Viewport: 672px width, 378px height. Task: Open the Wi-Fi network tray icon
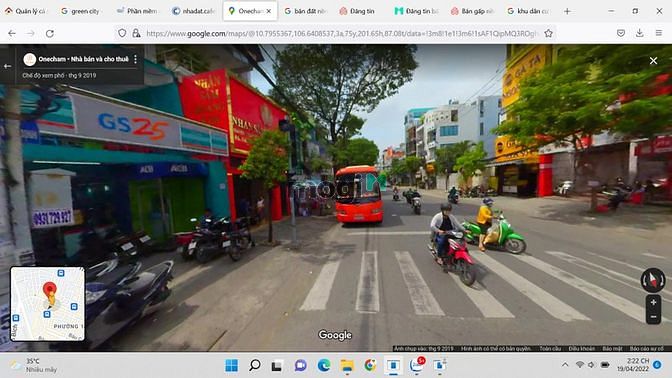pyautogui.click(x=579, y=365)
